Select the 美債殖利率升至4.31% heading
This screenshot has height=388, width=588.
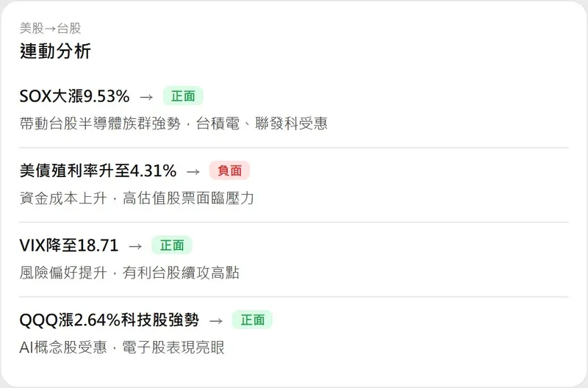[x=98, y=171]
